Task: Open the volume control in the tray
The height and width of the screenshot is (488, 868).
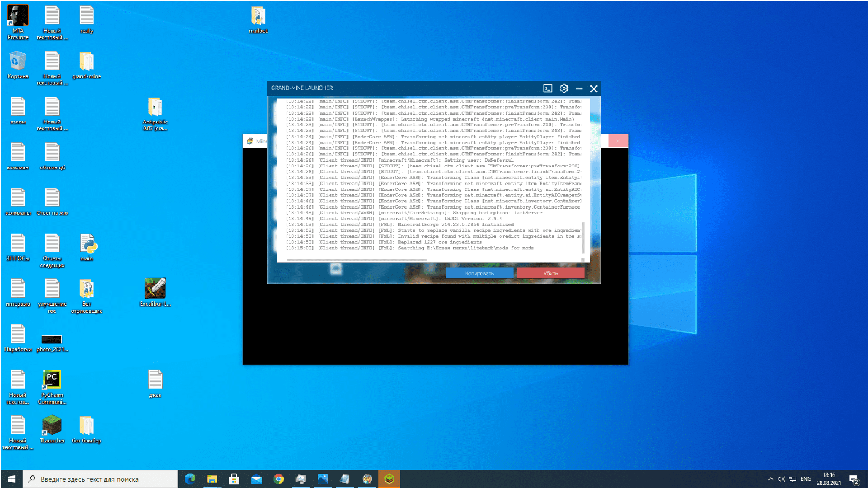Action: 781,479
